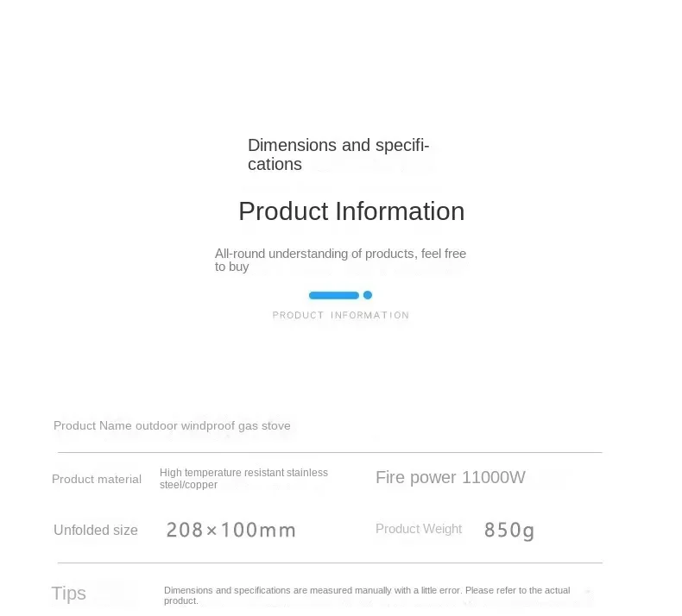The width and height of the screenshot is (682, 616).
Task: Click the Product Weight label
Action: click(x=419, y=529)
